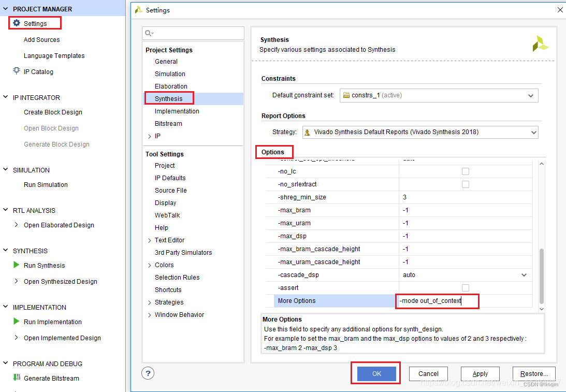Select Implementation settings page
Screen dimensions: 566x392
pyautogui.click(x=177, y=111)
